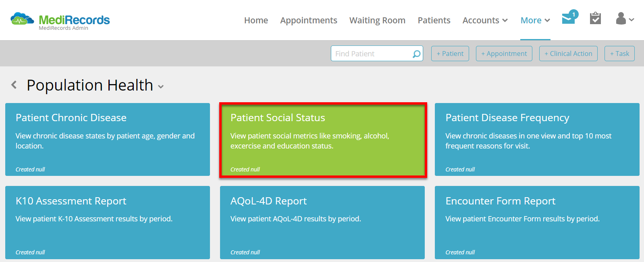Click the + Appointment button
Screen dimensions: 644x262
[x=504, y=54]
